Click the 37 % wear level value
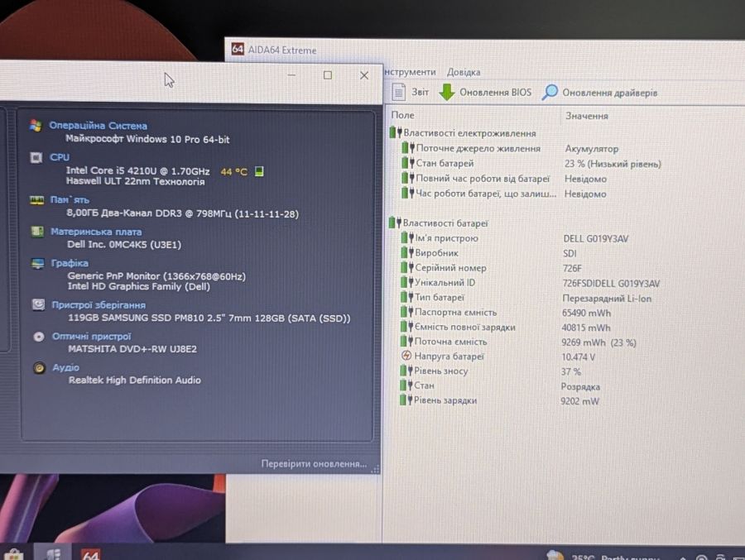Image resolution: width=745 pixels, height=560 pixels. [x=571, y=371]
